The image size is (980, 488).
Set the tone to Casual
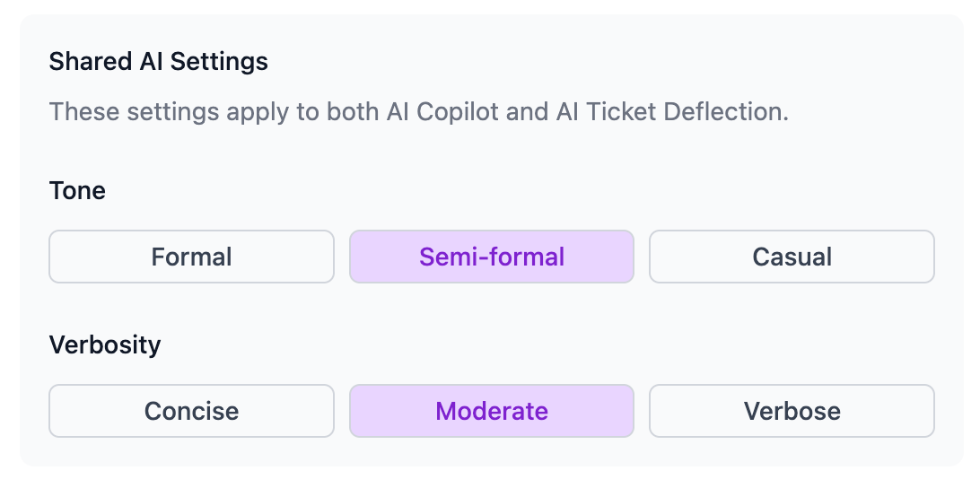[792, 257]
